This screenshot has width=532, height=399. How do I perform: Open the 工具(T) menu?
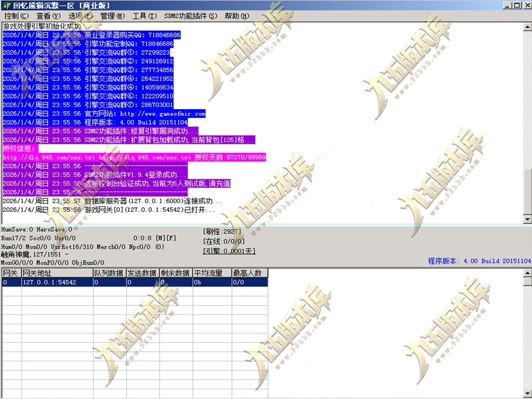click(144, 16)
